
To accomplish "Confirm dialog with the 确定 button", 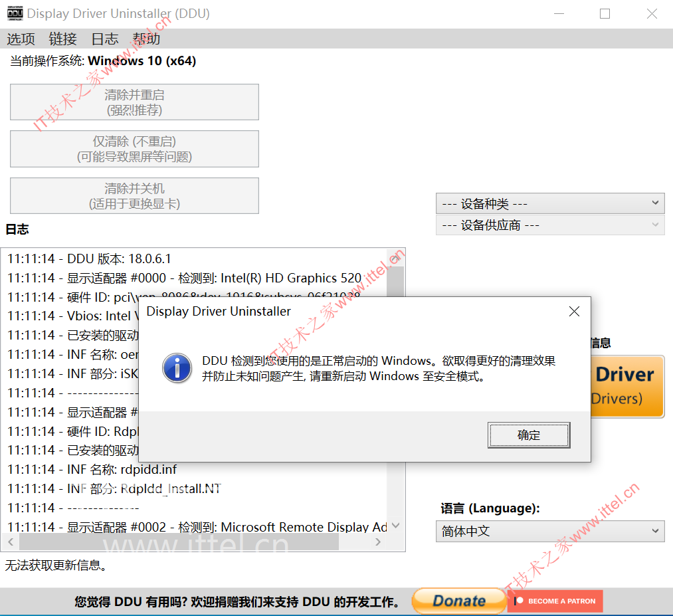I will pos(529,435).
